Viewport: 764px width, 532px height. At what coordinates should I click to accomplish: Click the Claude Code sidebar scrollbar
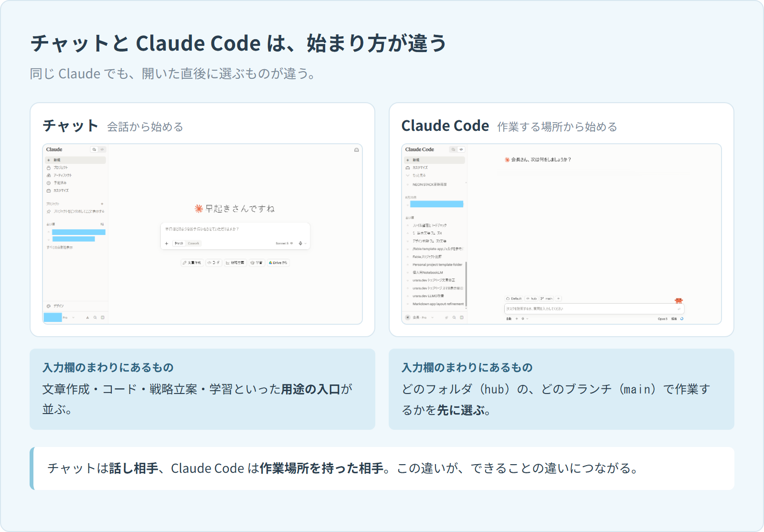466,284
